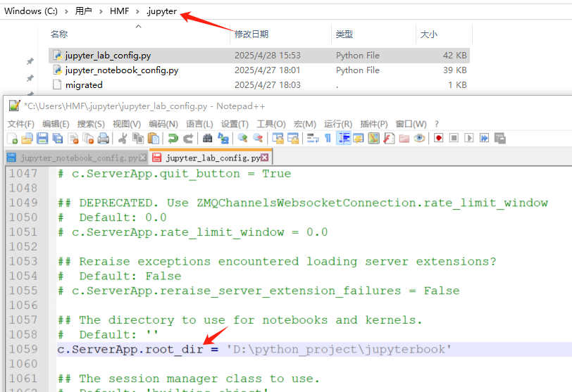The height and width of the screenshot is (392, 572).
Task: Toggle the Function List icon
Action: pyautogui.click(x=389, y=139)
